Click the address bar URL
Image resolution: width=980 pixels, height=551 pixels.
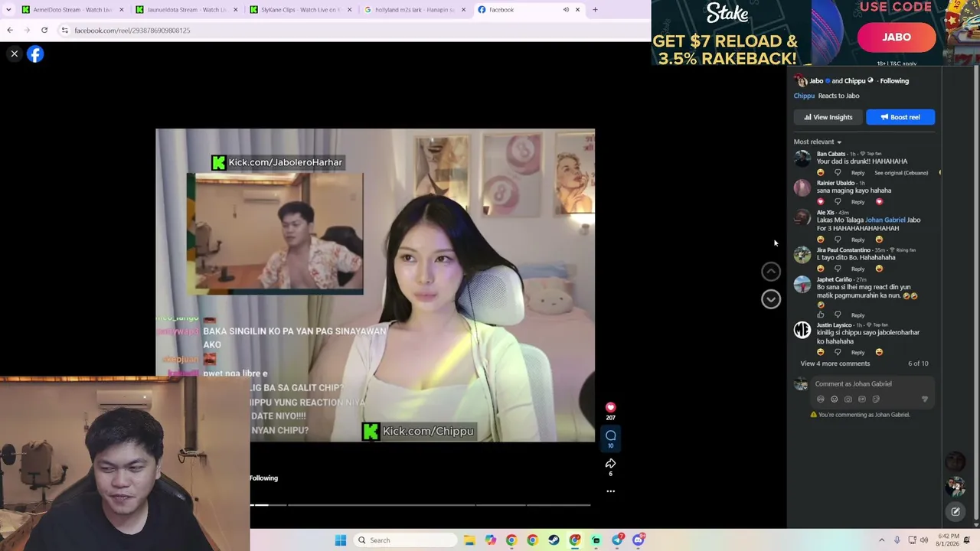tap(132, 31)
